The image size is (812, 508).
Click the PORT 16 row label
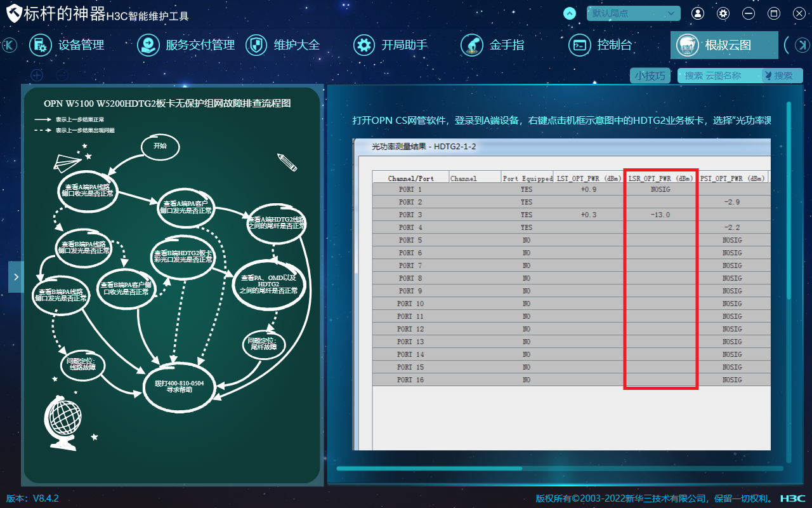[x=410, y=380]
